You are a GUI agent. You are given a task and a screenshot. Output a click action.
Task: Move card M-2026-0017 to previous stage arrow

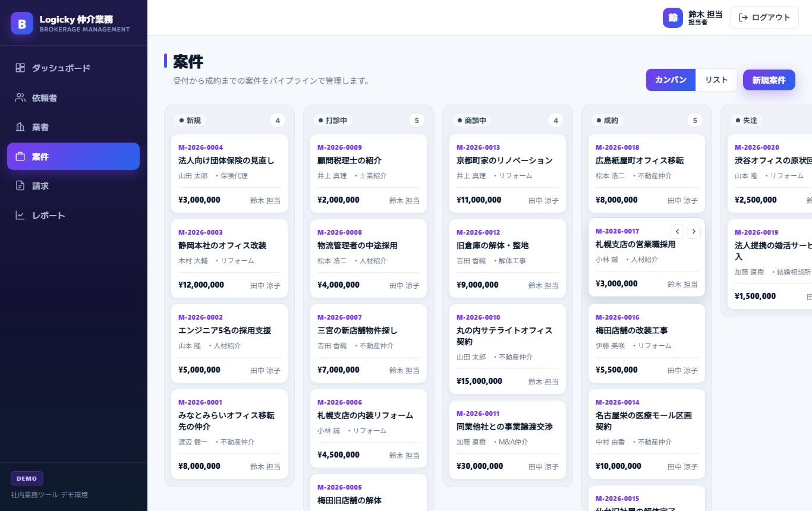pyautogui.click(x=677, y=232)
